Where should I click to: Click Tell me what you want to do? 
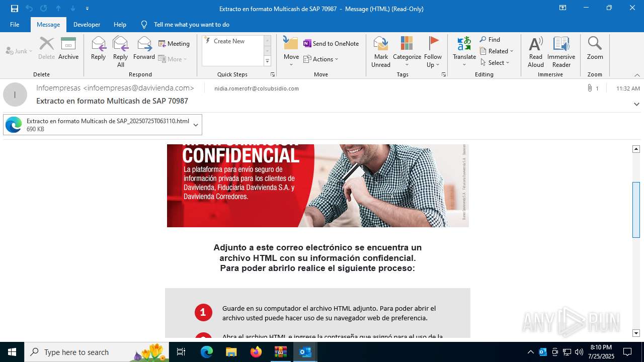pos(191,25)
